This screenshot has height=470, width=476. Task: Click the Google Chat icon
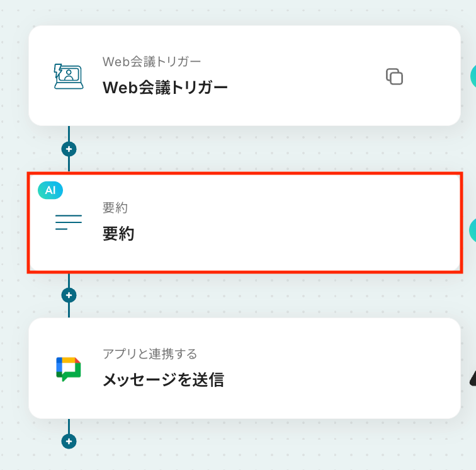[x=69, y=369]
